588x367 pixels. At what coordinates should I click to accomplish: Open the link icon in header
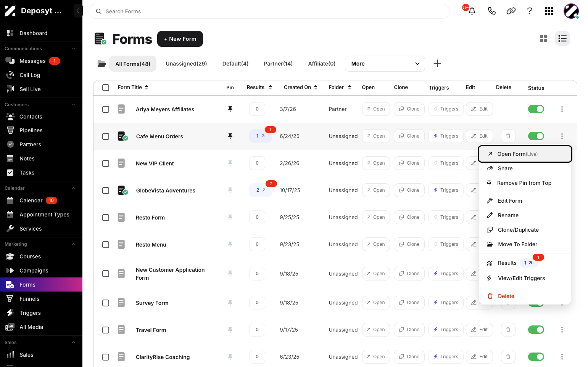pos(511,11)
